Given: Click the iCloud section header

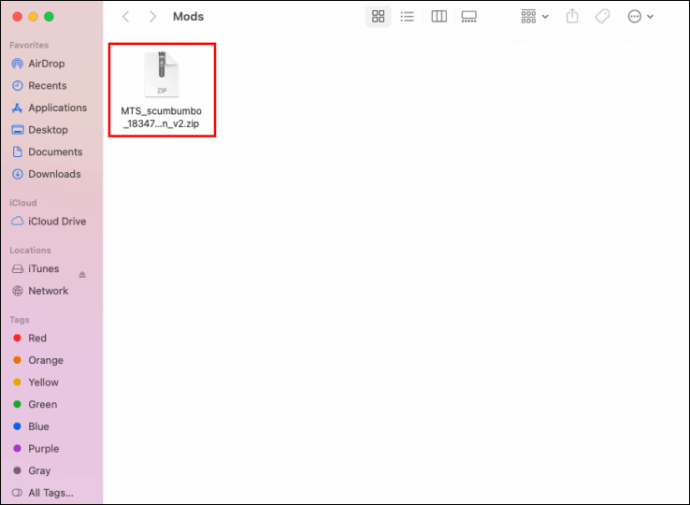Looking at the screenshot, I should (x=23, y=203).
